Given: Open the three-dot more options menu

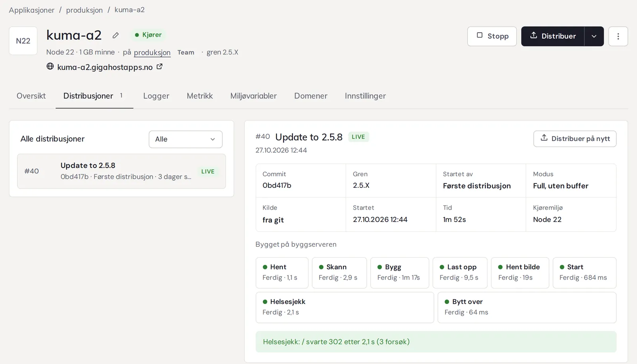Looking at the screenshot, I should (x=618, y=36).
